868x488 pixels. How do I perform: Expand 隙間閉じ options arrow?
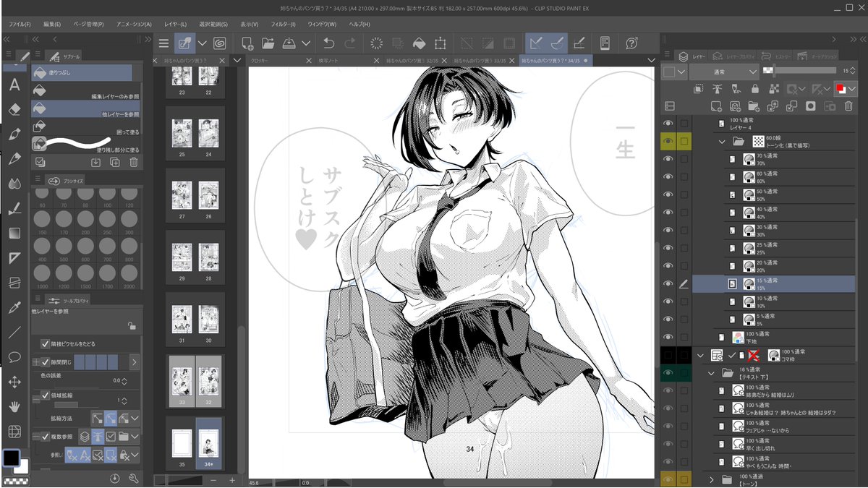(135, 361)
